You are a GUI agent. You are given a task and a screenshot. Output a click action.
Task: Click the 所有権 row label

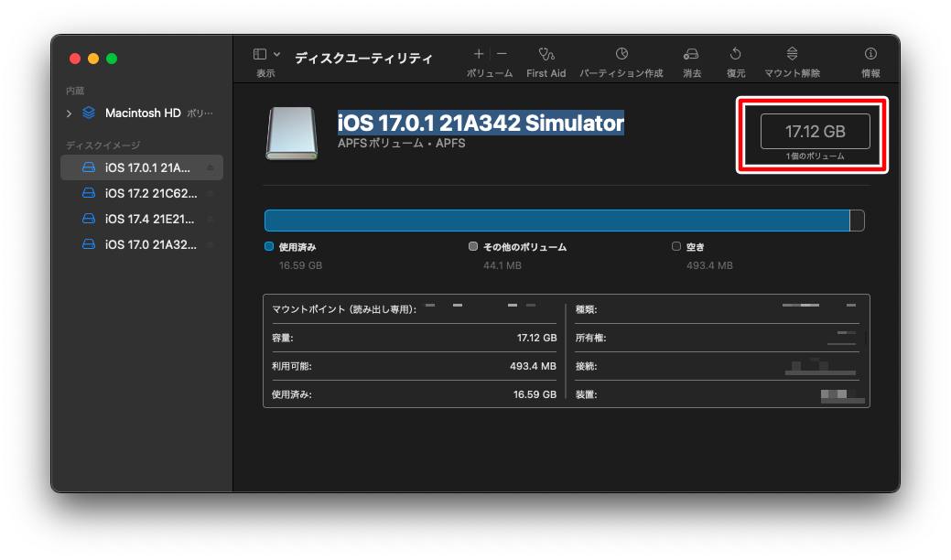click(590, 339)
